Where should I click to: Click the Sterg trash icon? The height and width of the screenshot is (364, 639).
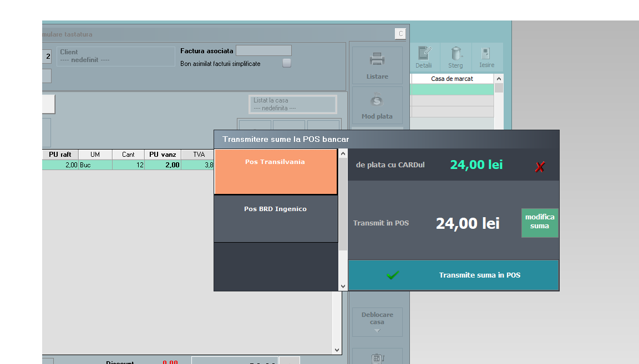pyautogui.click(x=456, y=53)
